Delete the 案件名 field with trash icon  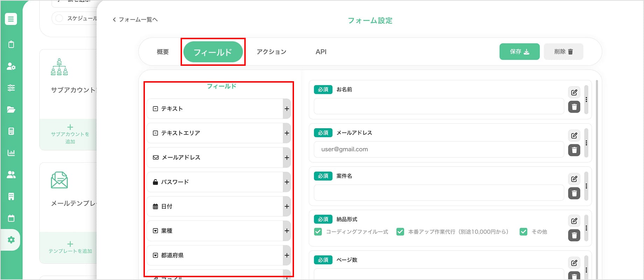pyautogui.click(x=574, y=193)
